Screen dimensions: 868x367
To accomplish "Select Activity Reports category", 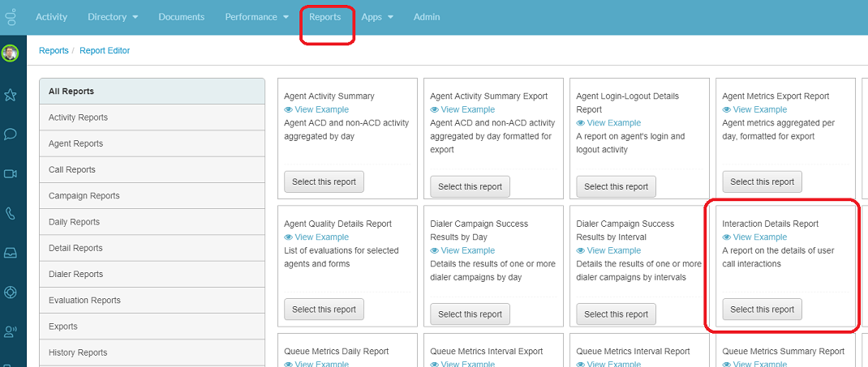I will (x=153, y=117).
